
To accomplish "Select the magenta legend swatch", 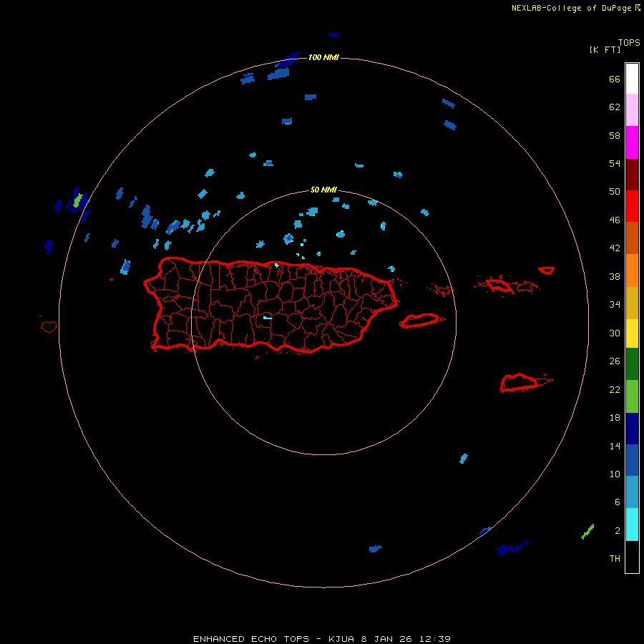I will 632,142.
